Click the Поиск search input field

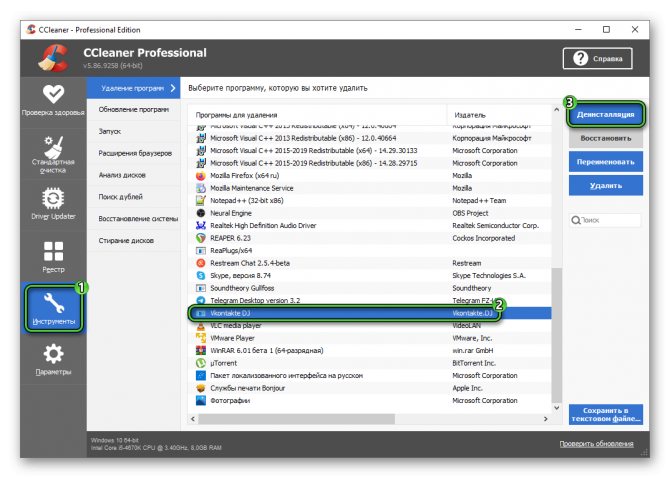tap(605, 220)
